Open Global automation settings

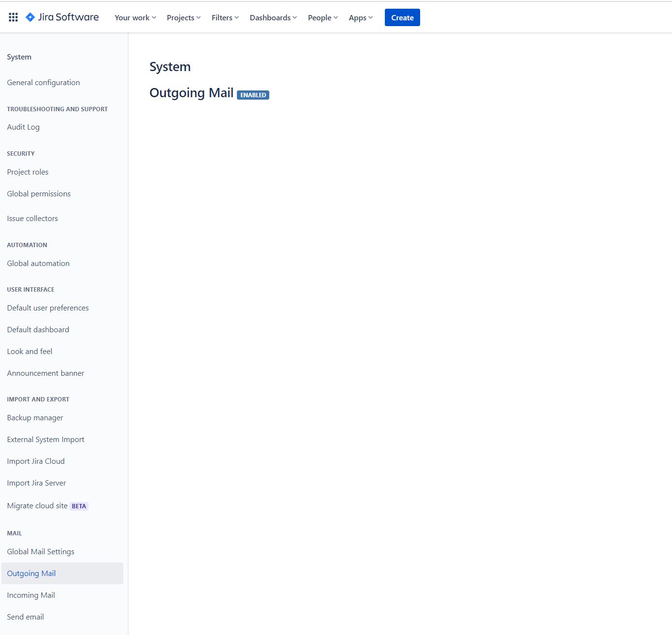[x=38, y=263]
